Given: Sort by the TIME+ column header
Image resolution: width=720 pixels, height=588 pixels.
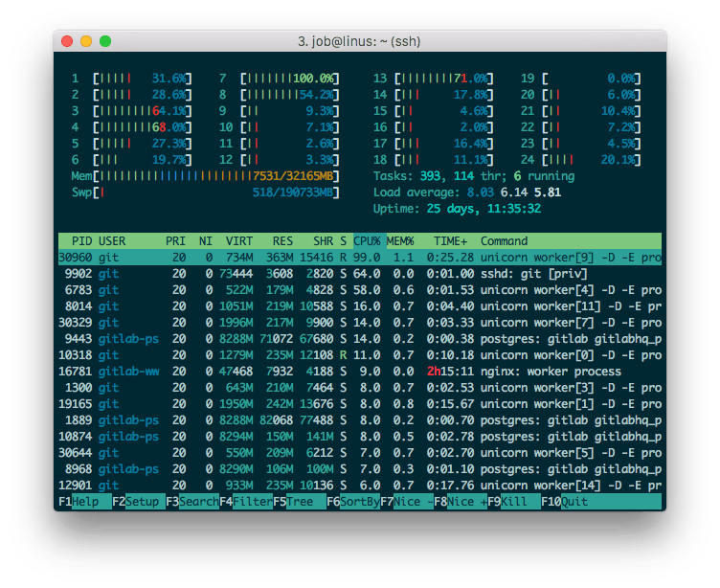Looking at the screenshot, I should click(x=450, y=241).
